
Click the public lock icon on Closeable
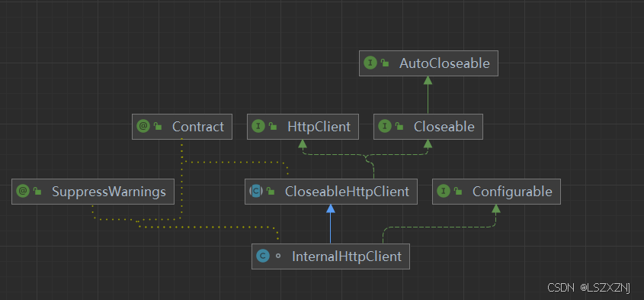(399, 127)
